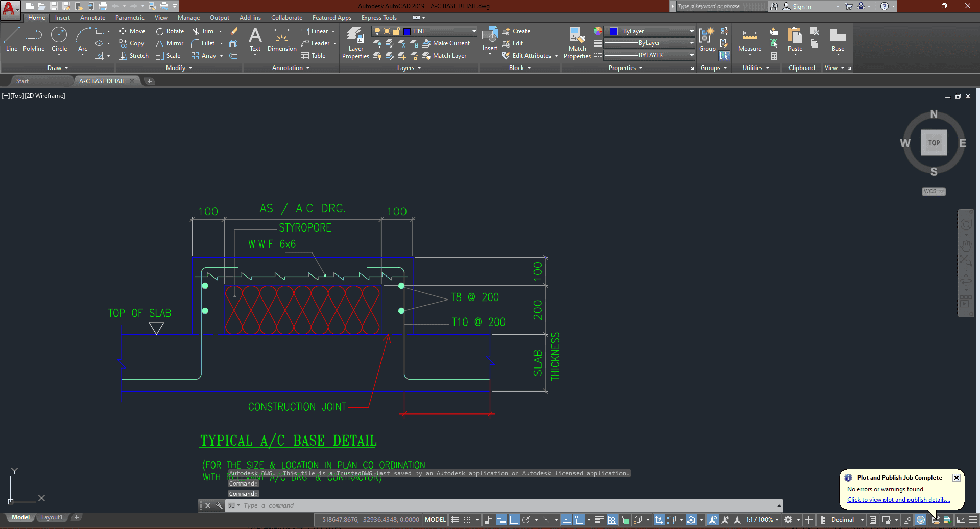Viewport: 980px width, 529px height.
Task: Toggle the MODEL space button
Action: [x=435, y=520]
